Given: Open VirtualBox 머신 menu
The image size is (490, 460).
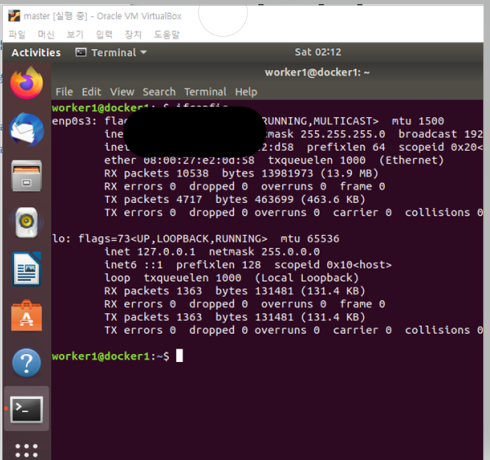Looking at the screenshot, I should click(x=46, y=34).
